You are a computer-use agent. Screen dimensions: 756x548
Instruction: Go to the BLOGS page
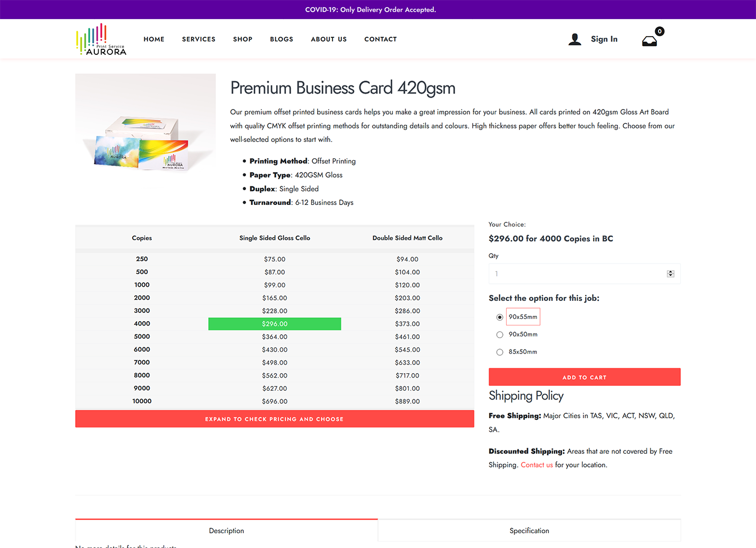coord(282,39)
